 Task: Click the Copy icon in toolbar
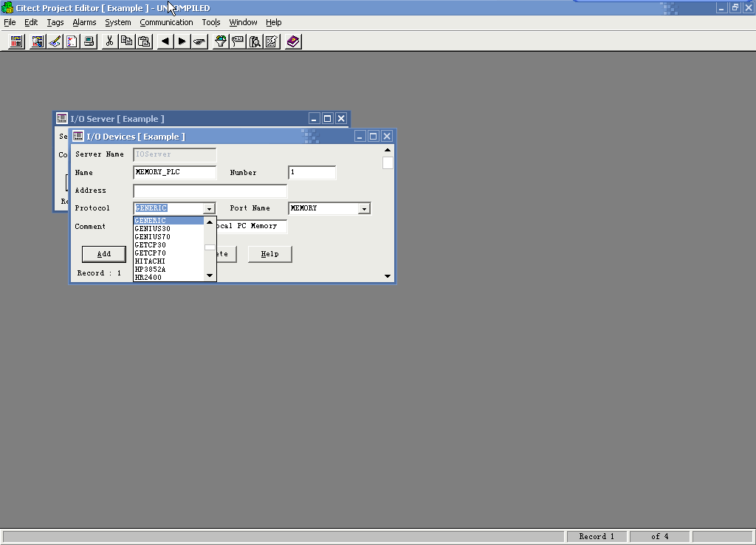click(x=127, y=41)
